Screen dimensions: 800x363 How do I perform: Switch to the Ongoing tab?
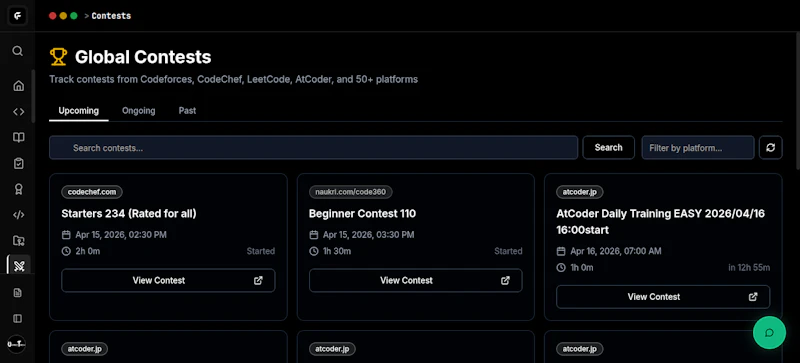click(138, 111)
